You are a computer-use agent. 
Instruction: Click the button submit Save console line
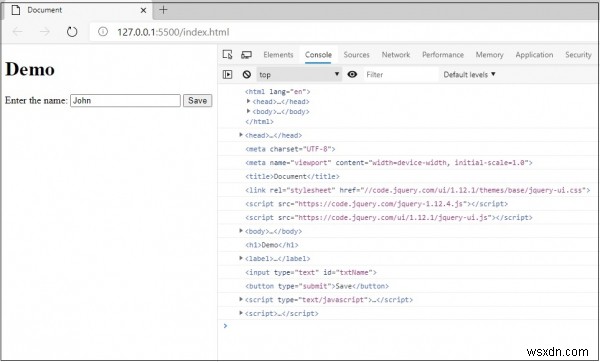point(317,286)
